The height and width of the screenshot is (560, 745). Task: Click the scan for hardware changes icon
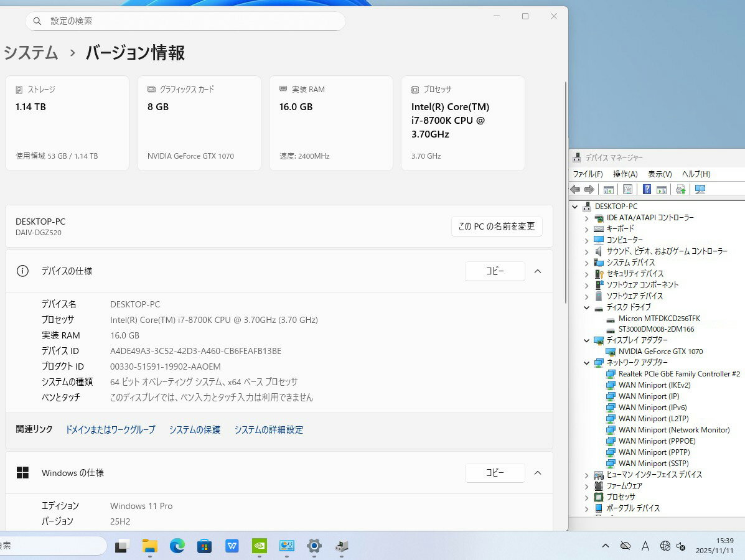(700, 189)
